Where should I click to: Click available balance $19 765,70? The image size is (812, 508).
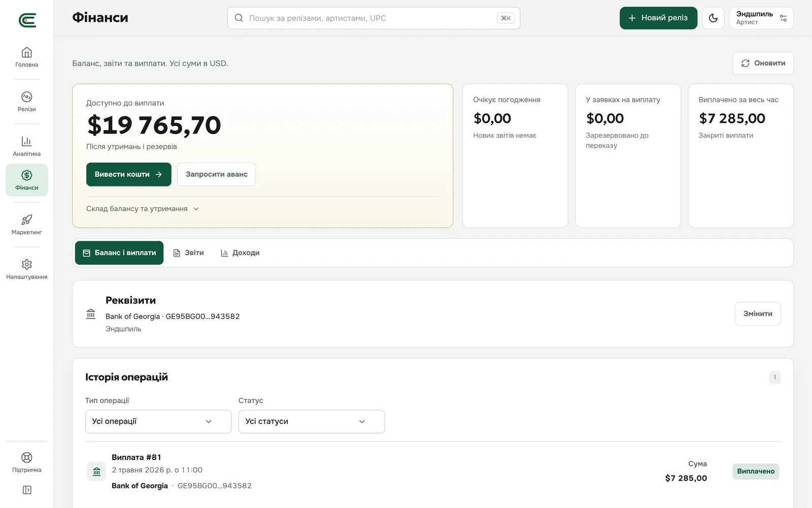(x=154, y=125)
